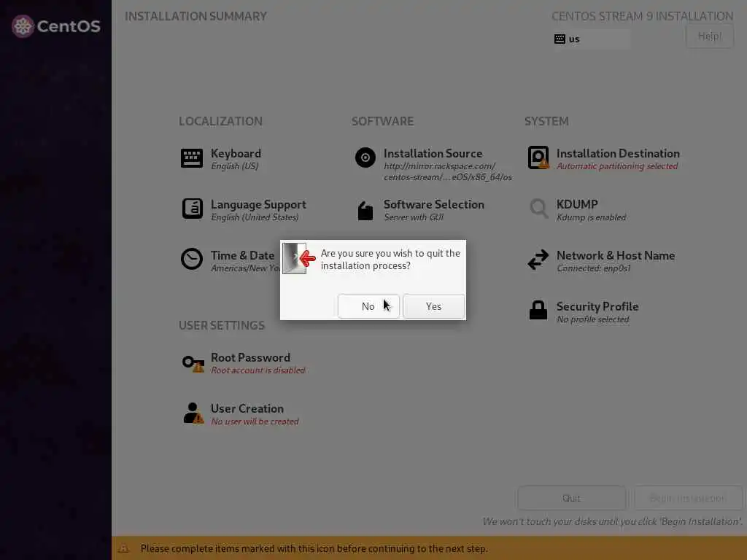The image size is (747, 560).
Task: Click the Begin Installation button
Action: [687, 498]
